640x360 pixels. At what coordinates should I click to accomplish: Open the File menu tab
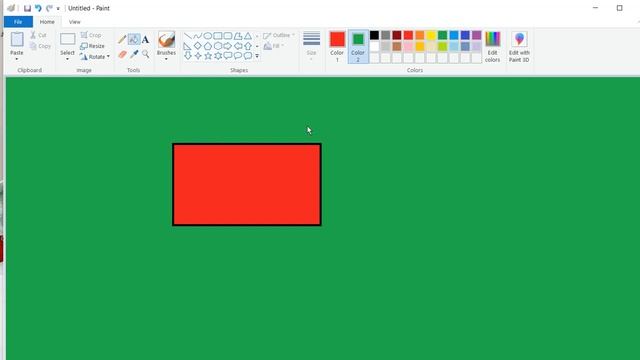(18, 22)
